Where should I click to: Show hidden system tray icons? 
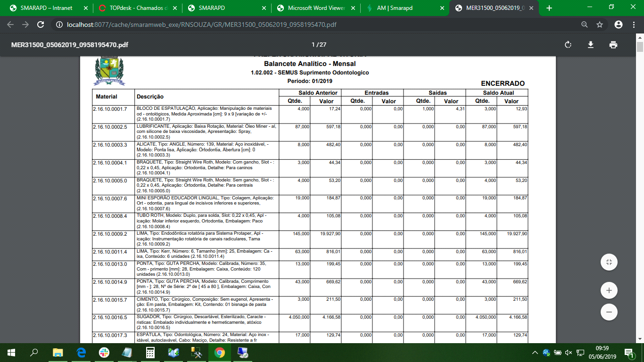[x=535, y=352]
